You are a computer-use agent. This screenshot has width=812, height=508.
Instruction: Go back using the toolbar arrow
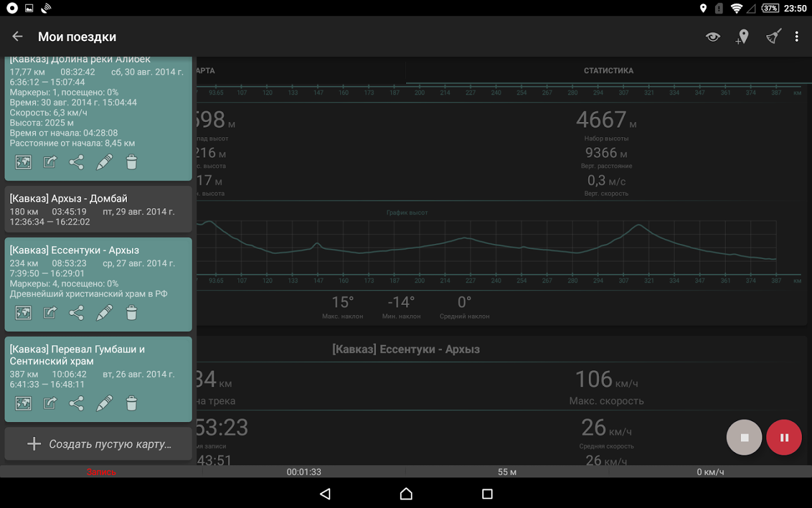coord(17,37)
